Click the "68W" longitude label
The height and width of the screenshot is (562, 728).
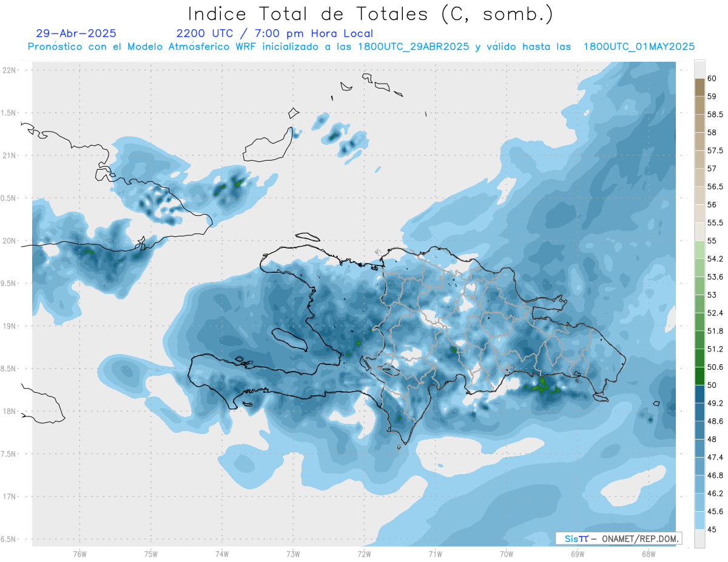tap(648, 554)
